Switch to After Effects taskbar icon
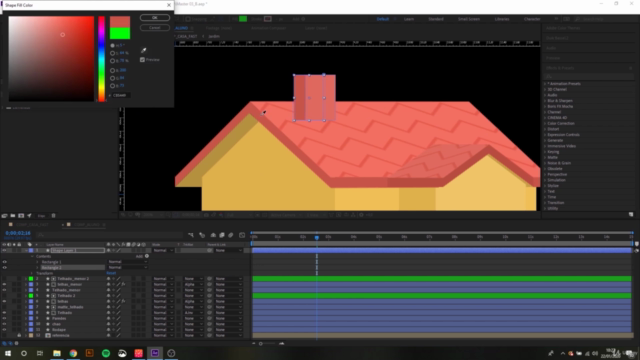 [155, 353]
